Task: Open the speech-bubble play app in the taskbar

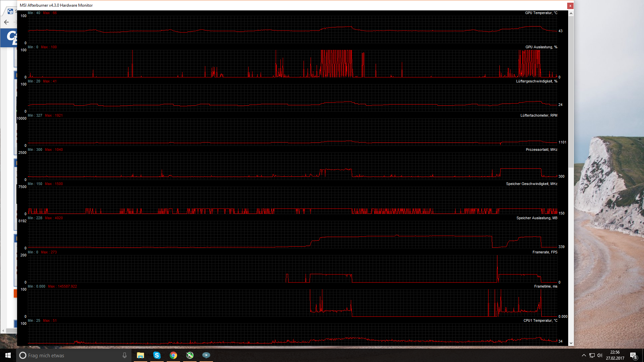Action: (206, 355)
